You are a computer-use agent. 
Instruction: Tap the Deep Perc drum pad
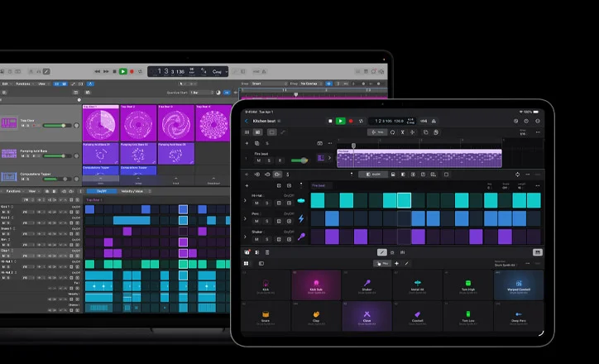tap(519, 316)
